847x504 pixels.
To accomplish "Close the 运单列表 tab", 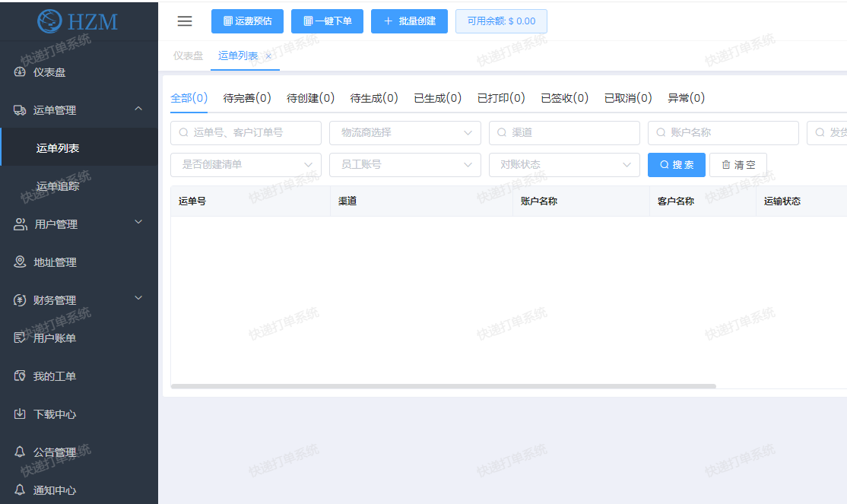I will coord(268,56).
